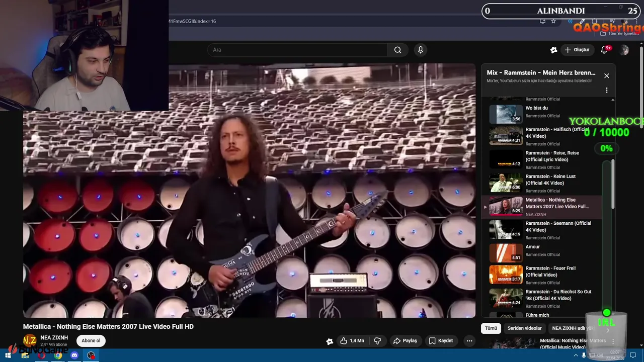The image size is (644, 362).
Task: Click the sparkle icon next to Oluştur
Action: pos(553,50)
